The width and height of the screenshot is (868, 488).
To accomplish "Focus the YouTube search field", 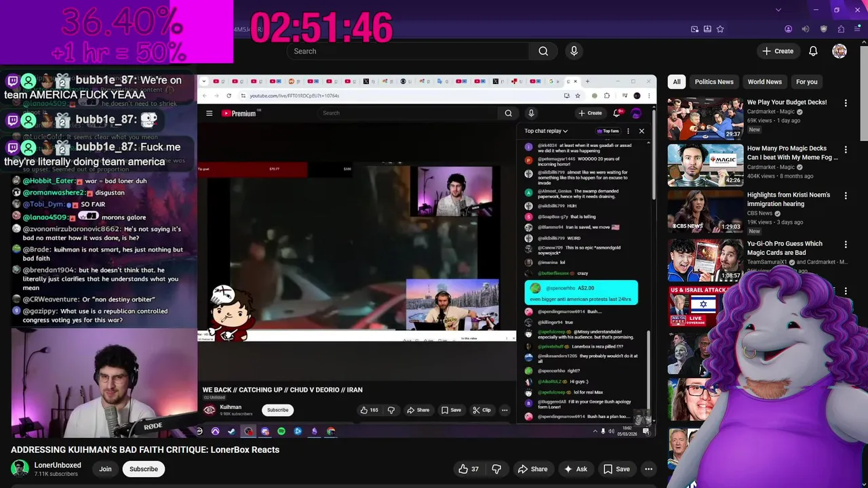I will pyautogui.click(x=407, y=51).
